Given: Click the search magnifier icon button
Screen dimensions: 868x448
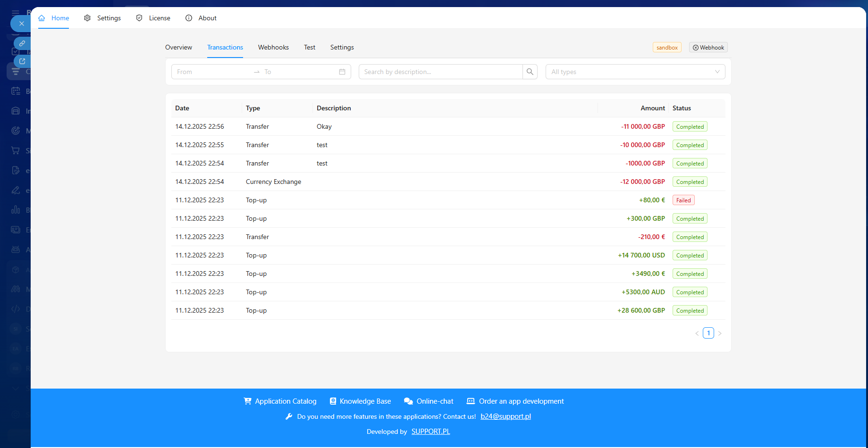Looking at the screenshot, I should pos(530,72).
